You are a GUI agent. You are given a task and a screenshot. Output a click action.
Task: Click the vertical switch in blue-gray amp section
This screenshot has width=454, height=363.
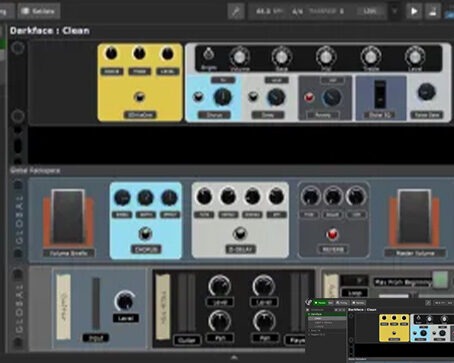coord(380,94)
